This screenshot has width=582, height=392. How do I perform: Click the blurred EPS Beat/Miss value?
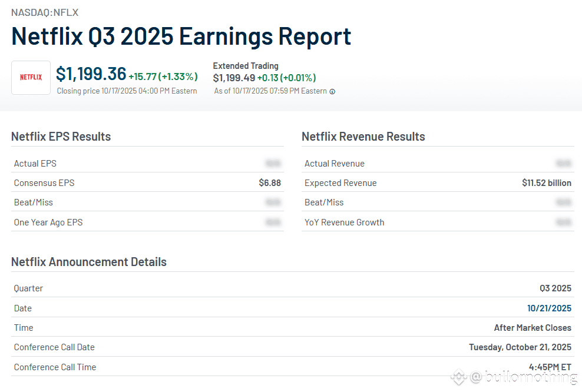(273, 202)
